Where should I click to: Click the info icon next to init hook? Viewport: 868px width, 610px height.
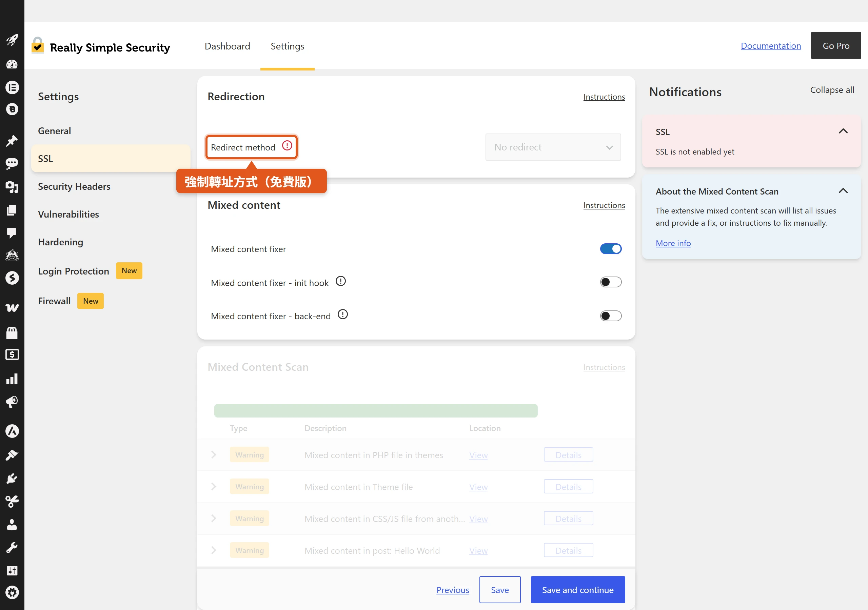point(341,281)
